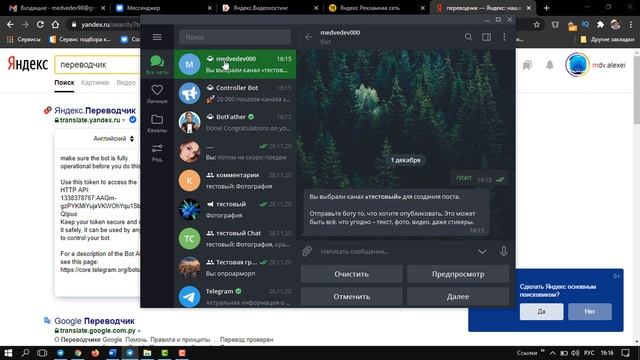Open Task View on the taskbar

click(42, 353)
